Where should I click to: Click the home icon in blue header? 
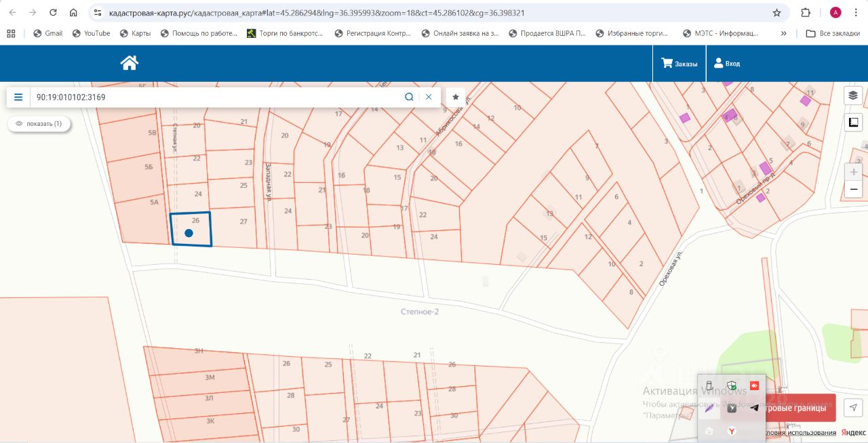(130, 63)
